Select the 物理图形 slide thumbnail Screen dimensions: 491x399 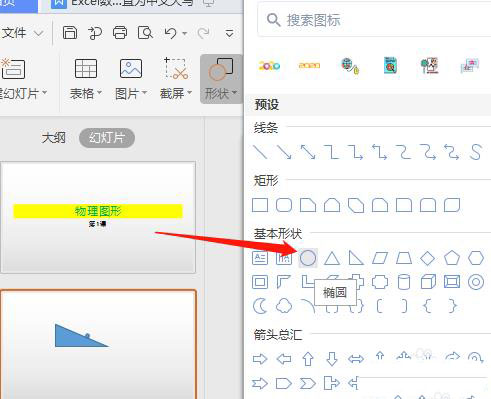98,217
